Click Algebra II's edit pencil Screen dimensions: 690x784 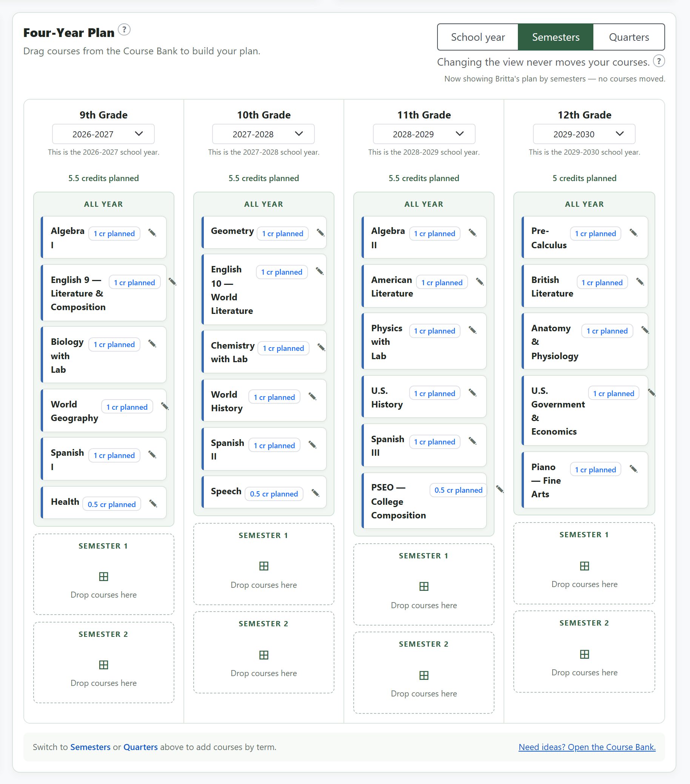pyautogui.click(x=473, y=233)
